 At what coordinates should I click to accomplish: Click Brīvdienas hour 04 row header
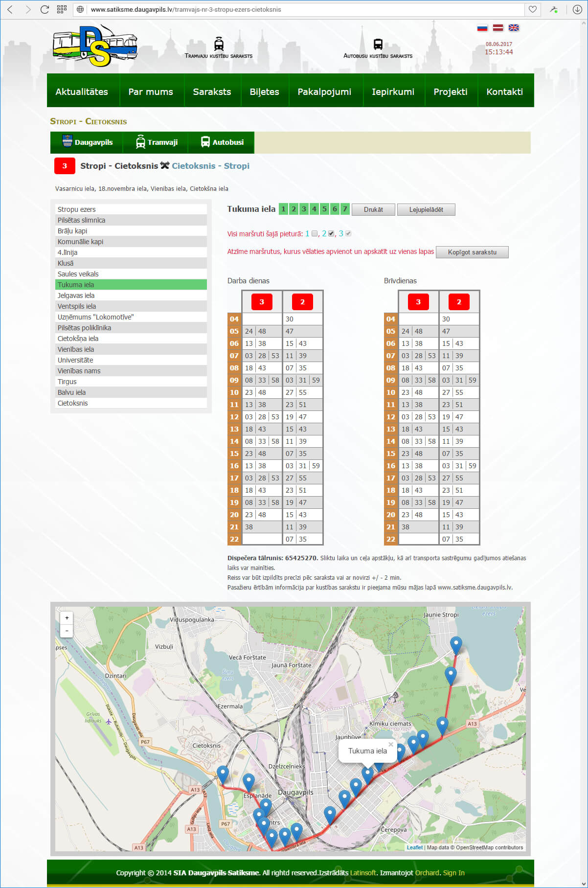coord(391,319)
